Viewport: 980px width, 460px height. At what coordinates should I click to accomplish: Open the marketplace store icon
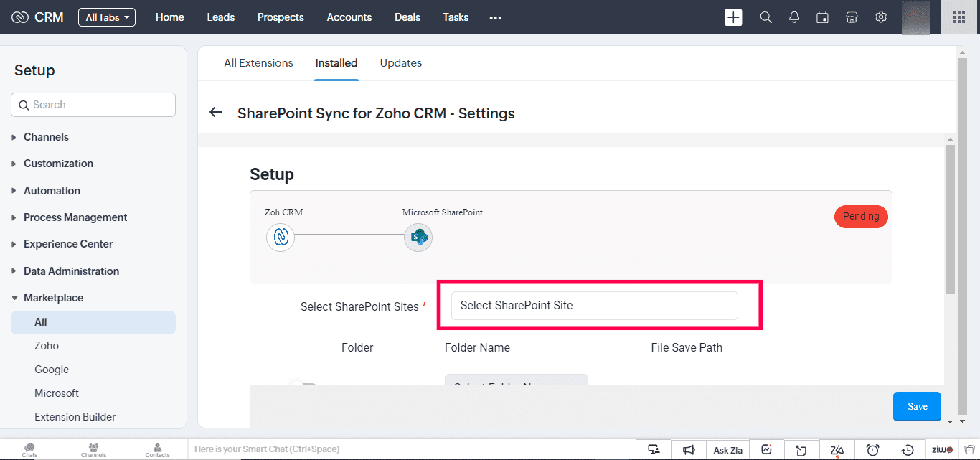pyautogui.click(x=852, y=17)
